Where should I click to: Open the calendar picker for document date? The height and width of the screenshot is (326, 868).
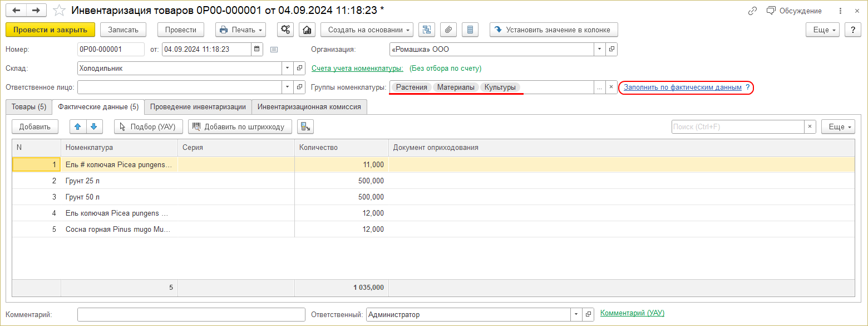pos(257,49)
